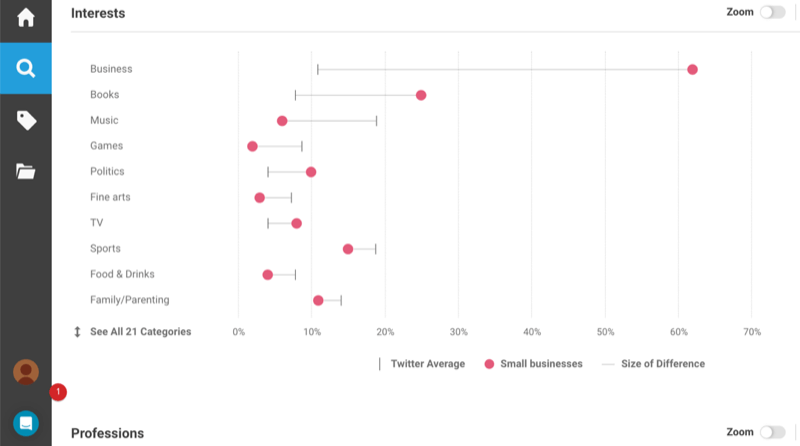Click the up-down arrow beside See All Categories
Image resolution: width=800 pixels, height=446 pixels.
[x=77, y=331]
